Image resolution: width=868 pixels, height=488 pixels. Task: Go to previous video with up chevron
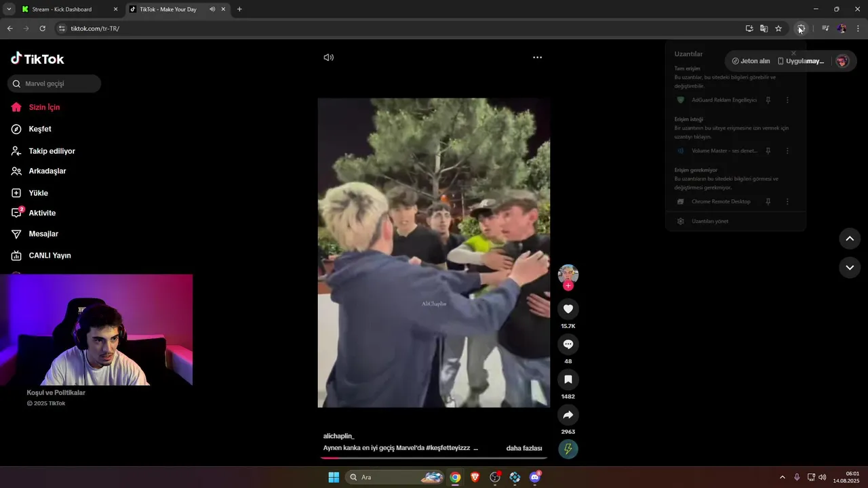[x=850, y=239]
